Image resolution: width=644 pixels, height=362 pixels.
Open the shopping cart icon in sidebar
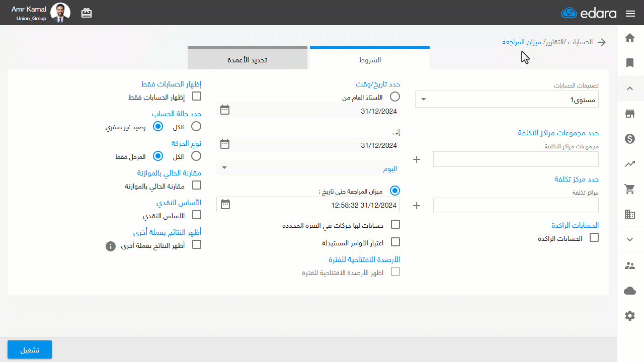(630, 189)
